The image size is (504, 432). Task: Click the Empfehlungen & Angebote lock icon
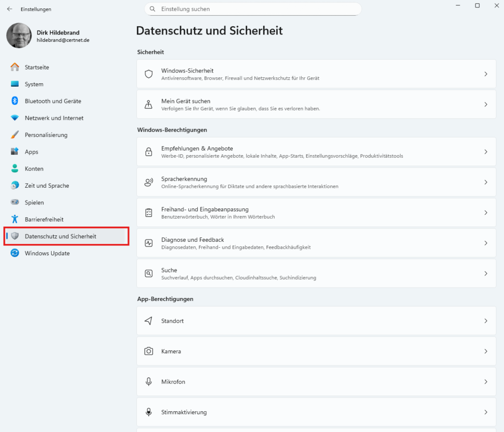149,152
